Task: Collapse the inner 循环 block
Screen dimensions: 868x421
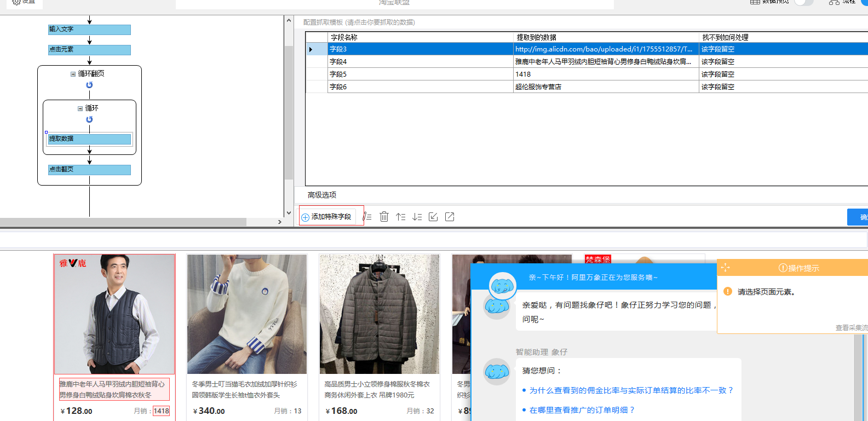Action: point(80,108)
